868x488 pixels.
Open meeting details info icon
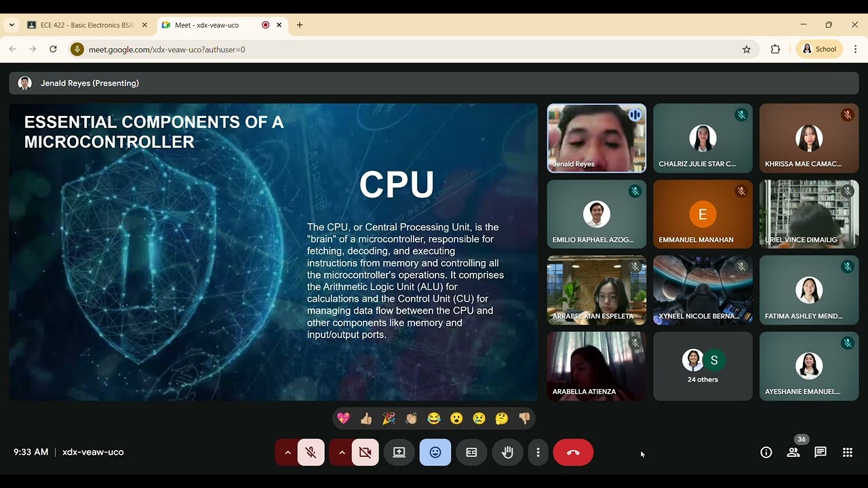click(766, 452)
